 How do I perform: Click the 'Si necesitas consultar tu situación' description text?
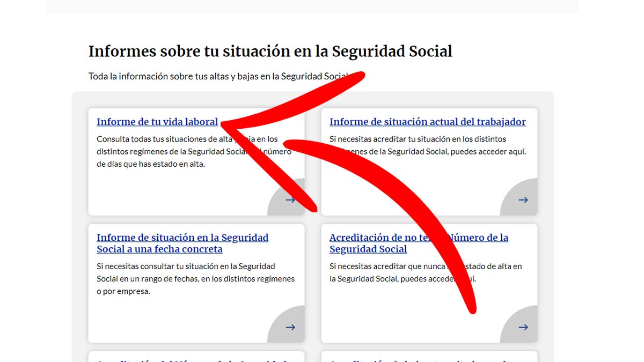click(195, 279)
